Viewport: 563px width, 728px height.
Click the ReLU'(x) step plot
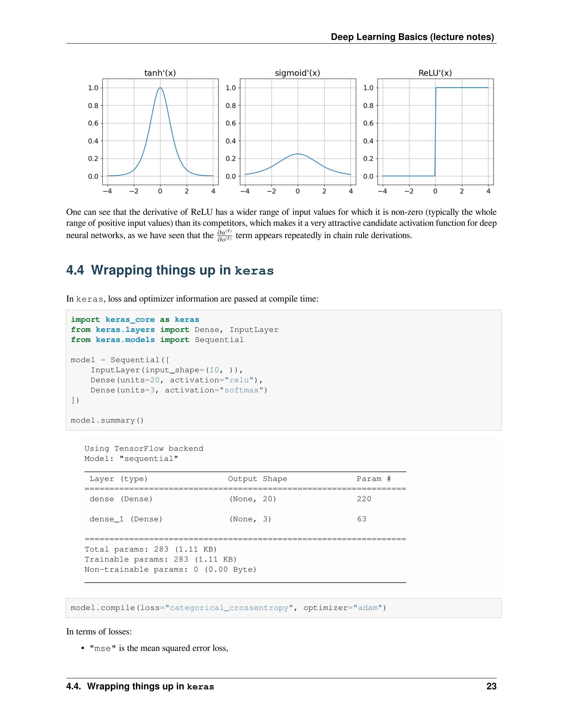click(x=436, y=132)
